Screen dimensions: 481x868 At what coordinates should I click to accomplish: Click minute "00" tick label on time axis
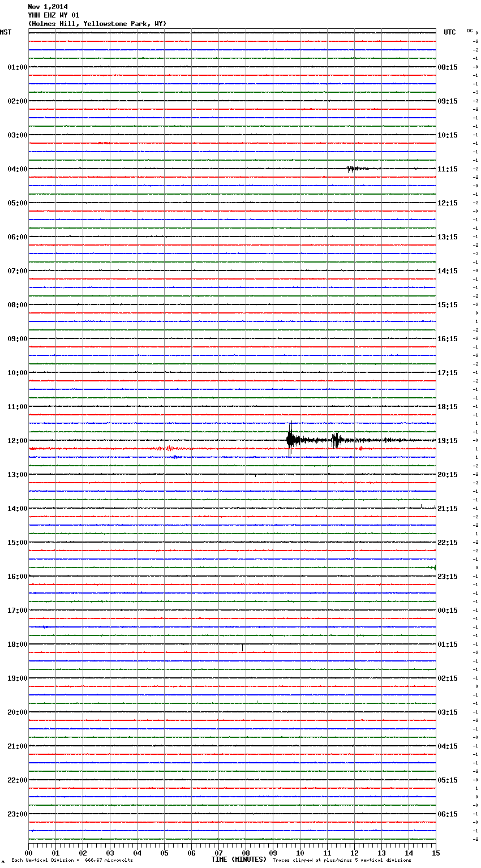tap(29, 853)
